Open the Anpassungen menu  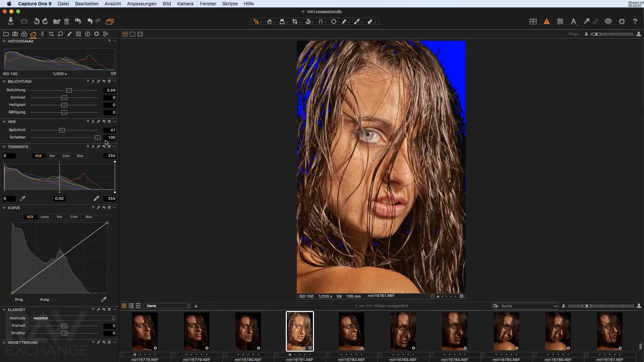(x=142, y=4)
